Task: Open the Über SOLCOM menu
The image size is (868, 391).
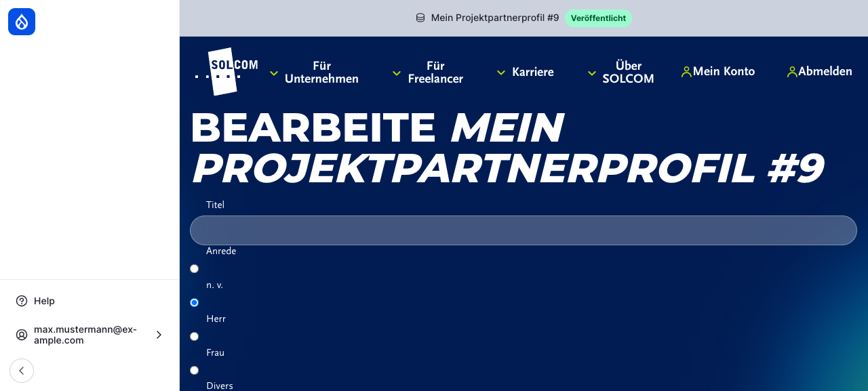Action: (x=628, y=73)
